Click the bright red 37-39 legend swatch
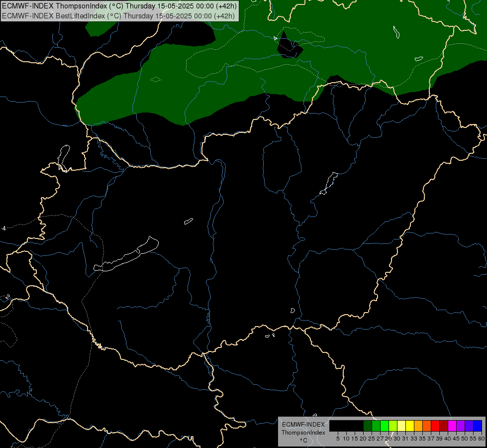487x448 pixels. tap(435, 426)
